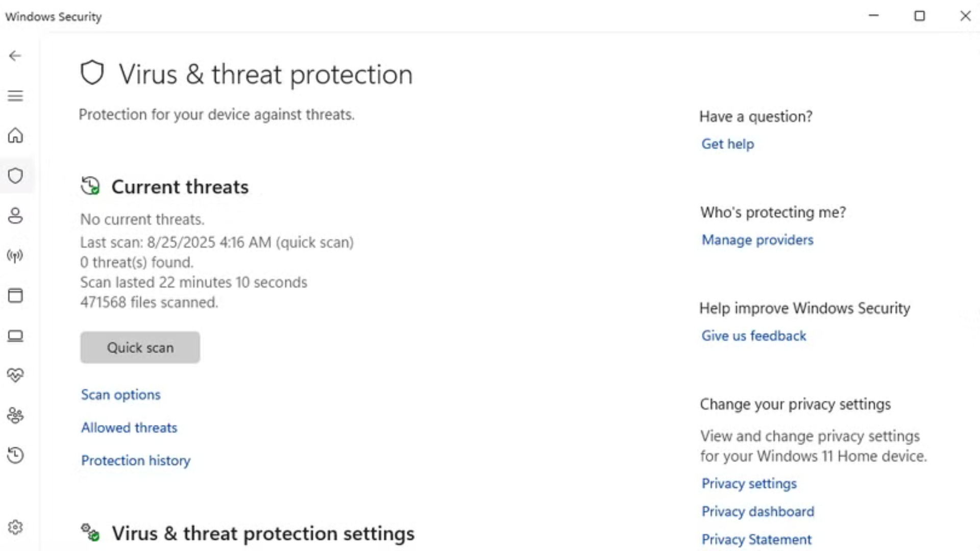The width and height of the screenshot is (980, 551).
Task: Click Give us feedback
Action: click(x=753, y=336)
